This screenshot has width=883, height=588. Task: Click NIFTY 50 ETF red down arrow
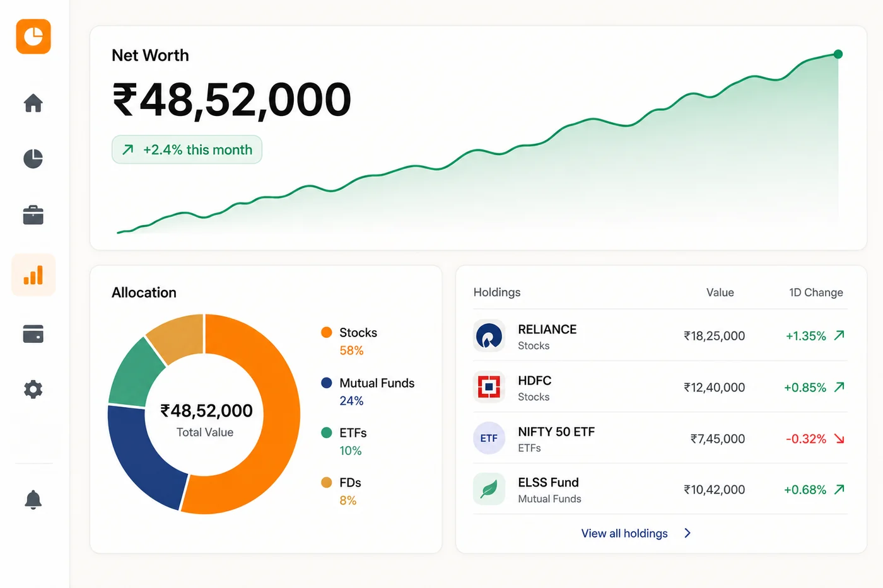click(839, 439)
